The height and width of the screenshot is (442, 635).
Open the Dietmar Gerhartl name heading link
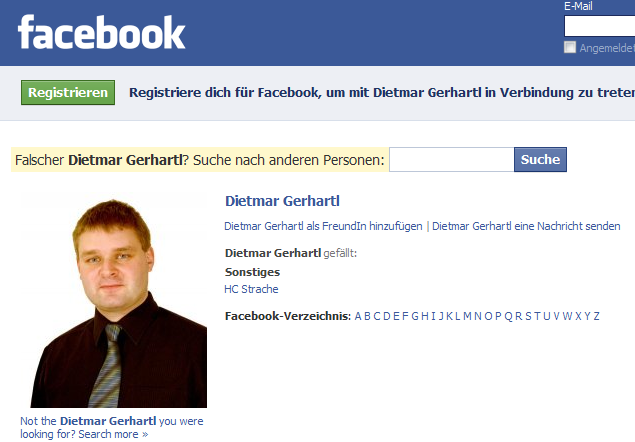coord(282,201)
